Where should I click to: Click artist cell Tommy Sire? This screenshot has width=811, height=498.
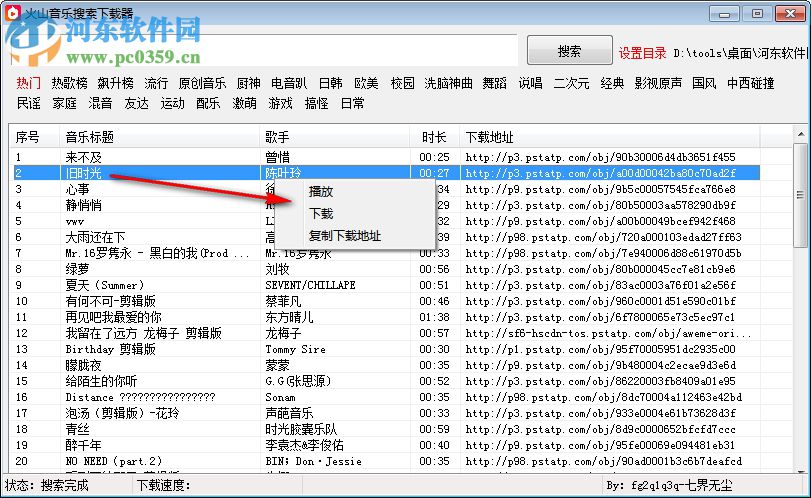point(295,350)
